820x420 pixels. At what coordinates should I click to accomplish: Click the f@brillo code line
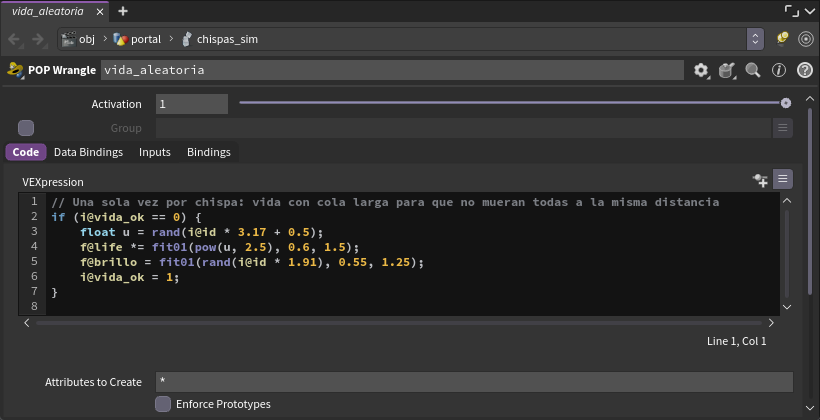[x=252, y=262]
